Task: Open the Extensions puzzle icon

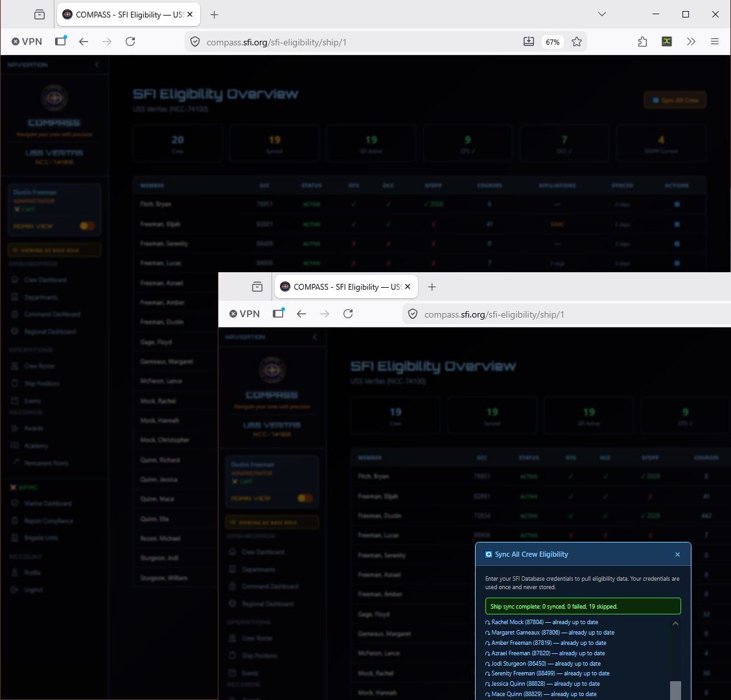Action: click(642, 41)
